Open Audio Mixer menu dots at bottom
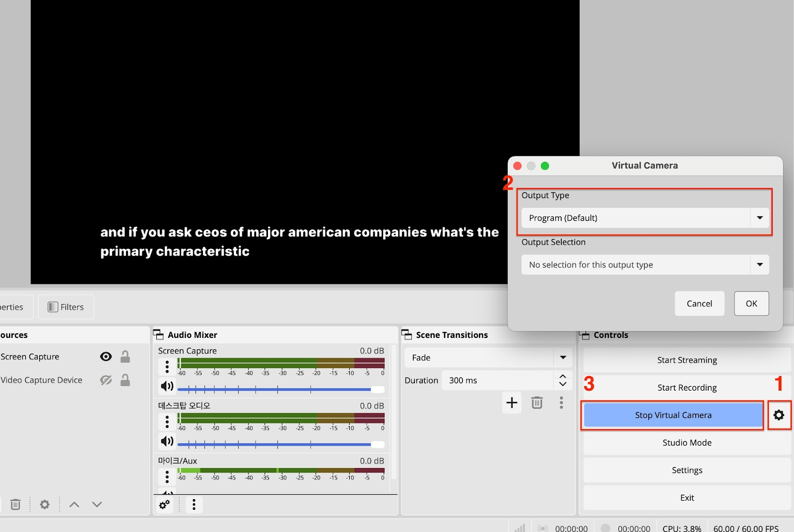 194,505
